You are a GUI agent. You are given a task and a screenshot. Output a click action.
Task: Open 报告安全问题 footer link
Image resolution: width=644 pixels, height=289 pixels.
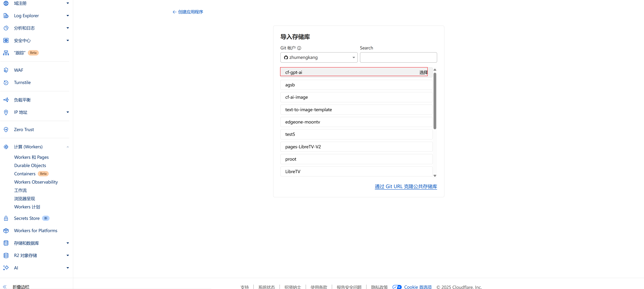coord(349,287)
